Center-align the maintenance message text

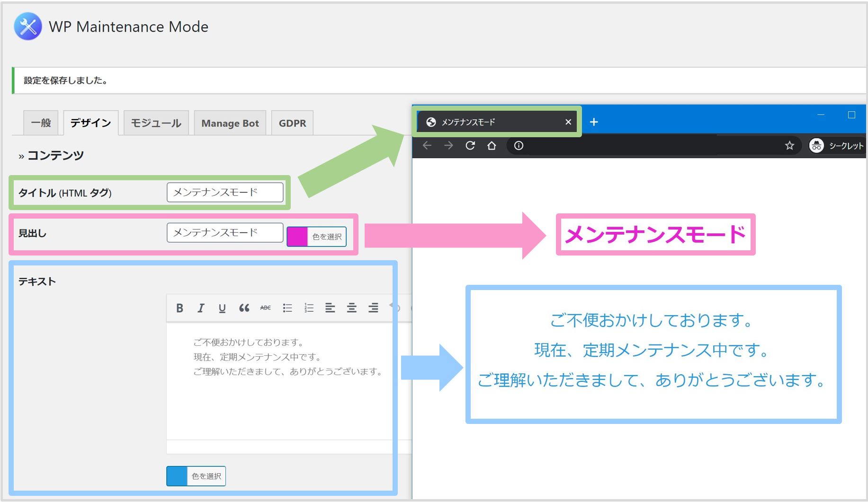tap(352, 308)
